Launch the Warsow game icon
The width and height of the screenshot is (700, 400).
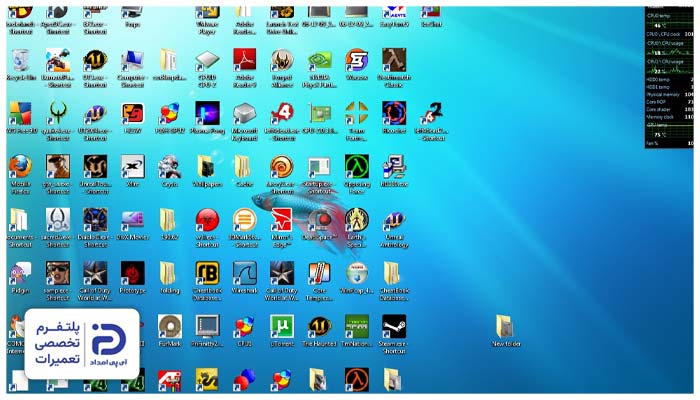point(357,60)
